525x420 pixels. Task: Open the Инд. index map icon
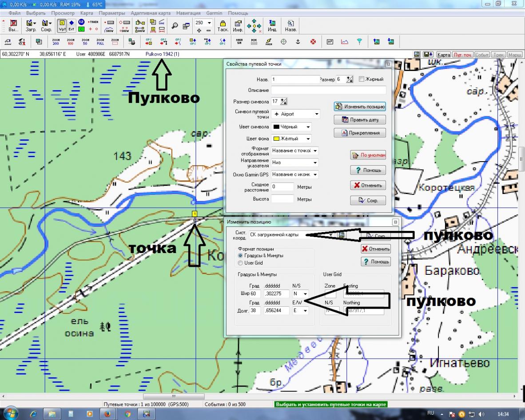coord(272,26)
